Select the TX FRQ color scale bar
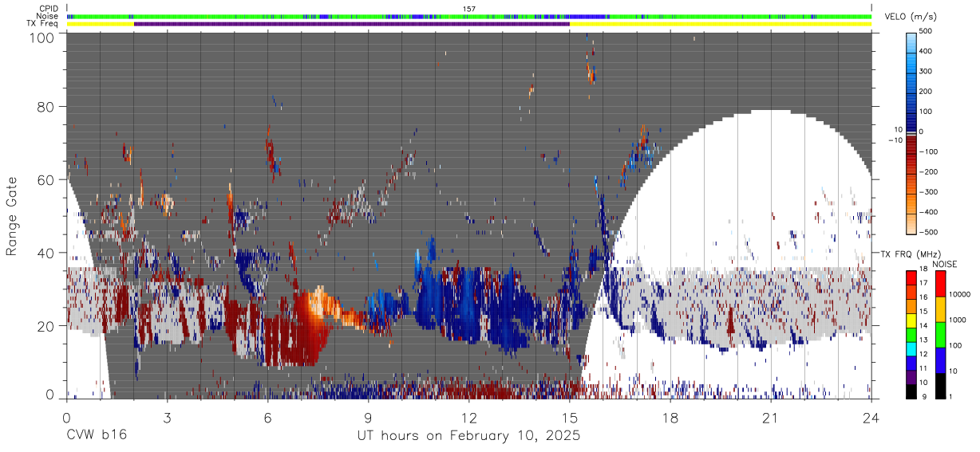980x452 pixels. click(x=911, y=334)
